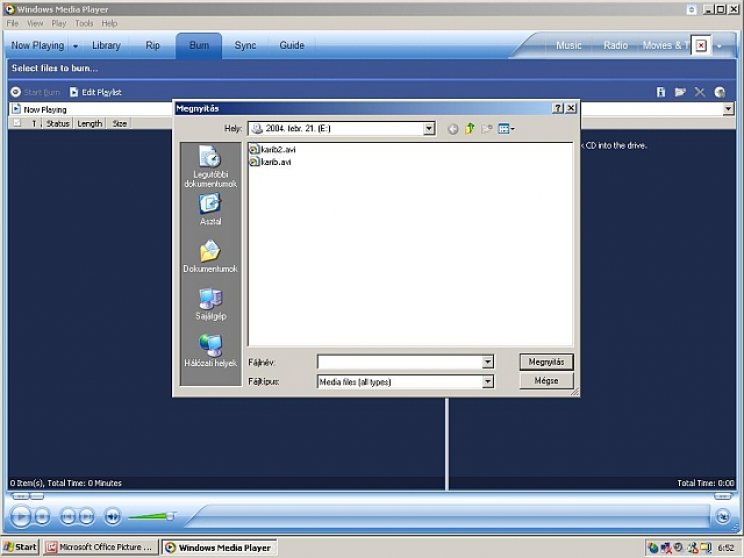Open Legutóbbi dokumentumok in the places bar
The image size is (744, 558).
pos(210,167)
